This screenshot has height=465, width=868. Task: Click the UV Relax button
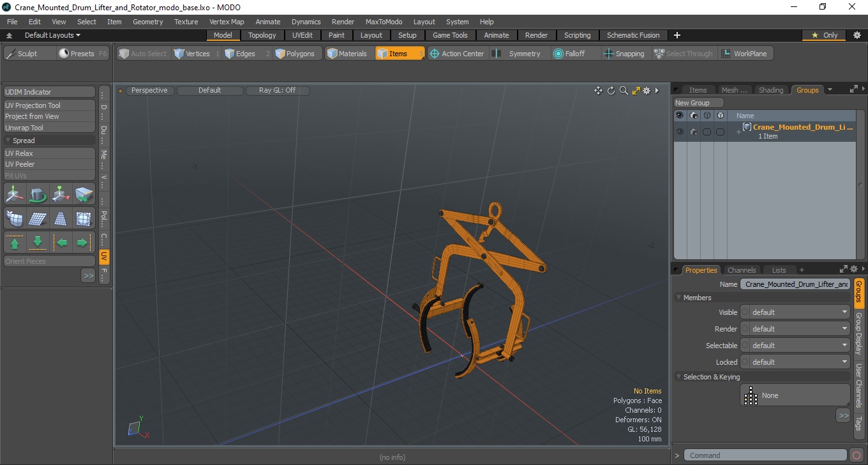[x=50, y=153]
